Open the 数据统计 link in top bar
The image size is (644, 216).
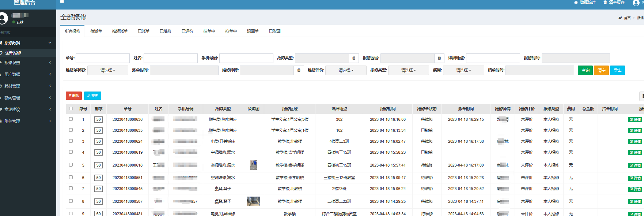point(585,2)
